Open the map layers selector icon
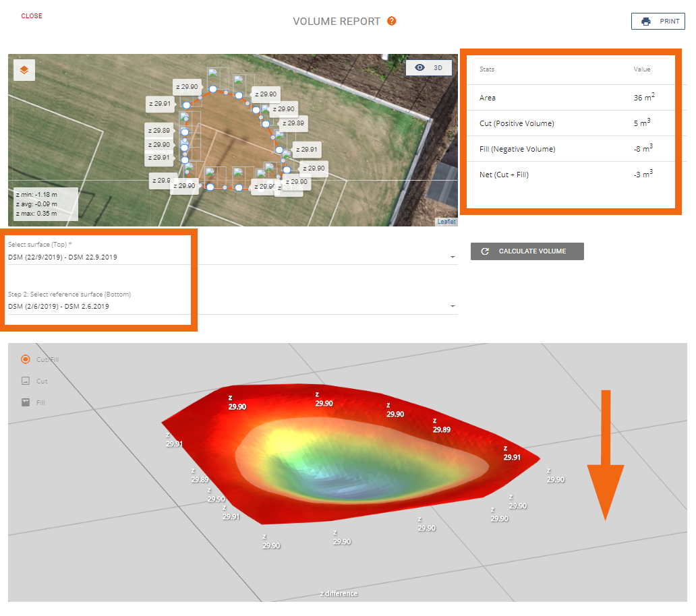Viewport: 696px width, 616px height. (24, 70)
